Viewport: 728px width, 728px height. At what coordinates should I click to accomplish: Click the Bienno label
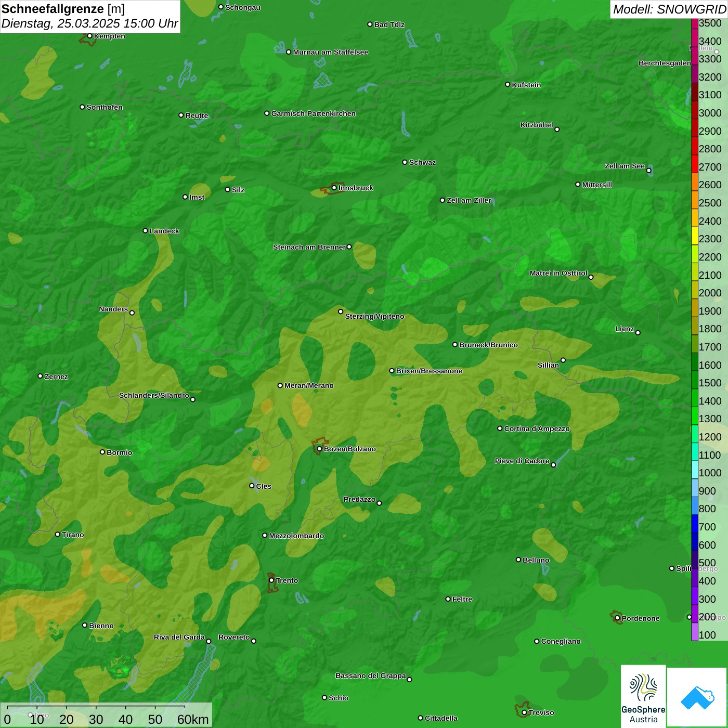click(101, 626)
